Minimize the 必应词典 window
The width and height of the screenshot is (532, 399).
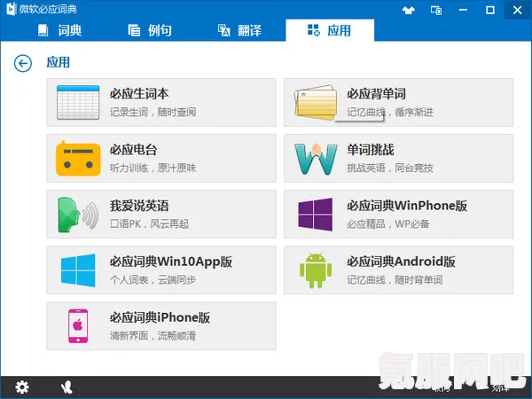[463, 10]
